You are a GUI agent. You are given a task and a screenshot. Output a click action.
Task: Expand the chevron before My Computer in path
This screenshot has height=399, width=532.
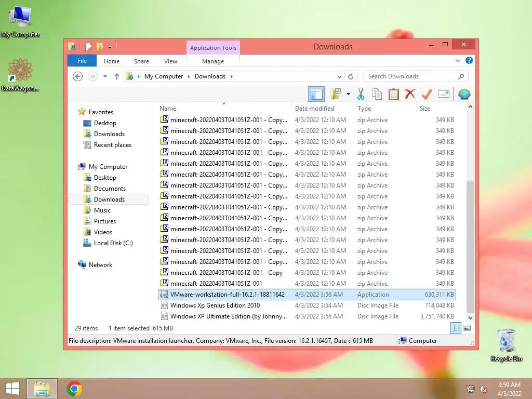(x=138, y=77)
